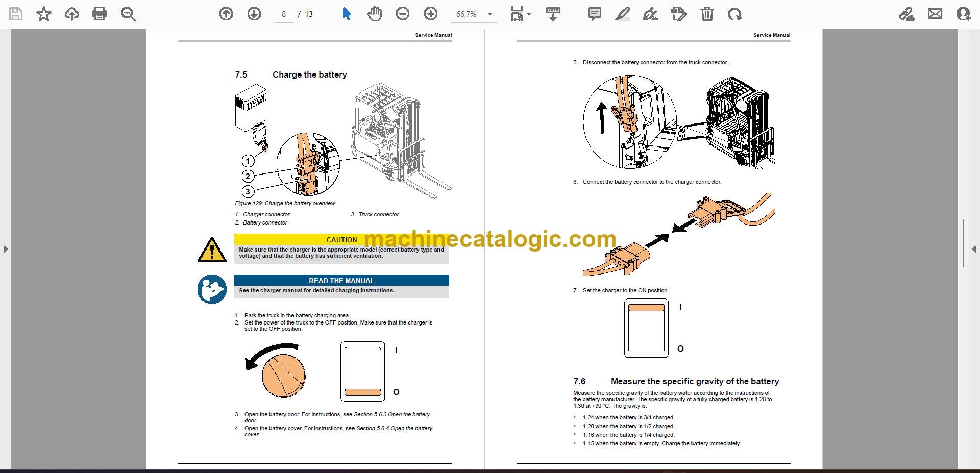Screen dimensions: 980x473
Task: Save the PDF using the floppy disk icon
Action: pos(16,14)
